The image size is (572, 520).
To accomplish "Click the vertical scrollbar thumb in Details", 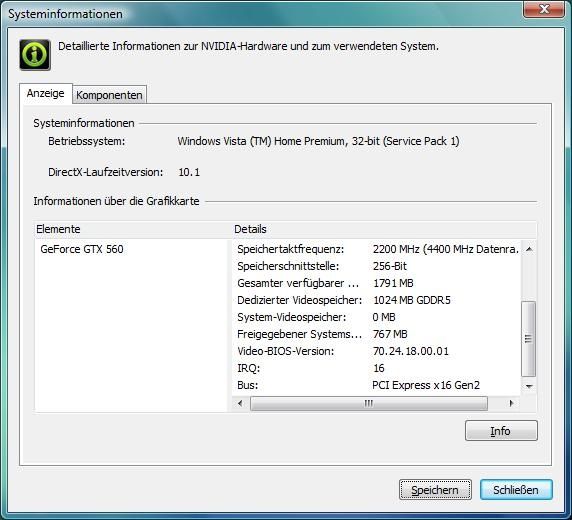I will click(x=529, y=339).
